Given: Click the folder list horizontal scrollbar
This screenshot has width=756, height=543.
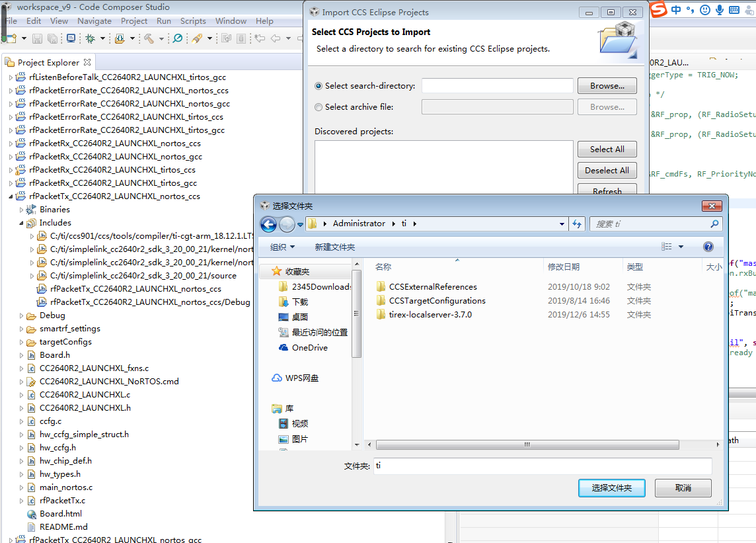Looking at the screenshot, I should 527,444.
